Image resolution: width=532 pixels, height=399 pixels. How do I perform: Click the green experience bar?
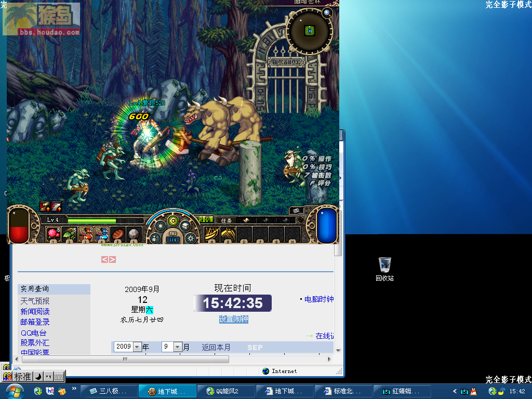tap(91, 220)
